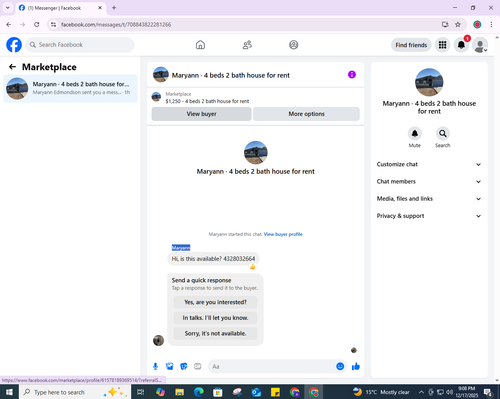
Task: Click the highlighted sender name Maryann
Action: [x=181, y=248]
